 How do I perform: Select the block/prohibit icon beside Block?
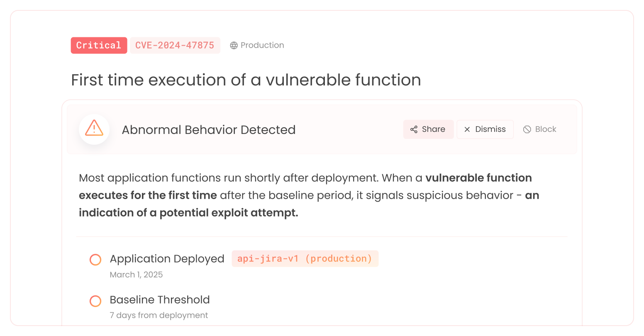527,129
